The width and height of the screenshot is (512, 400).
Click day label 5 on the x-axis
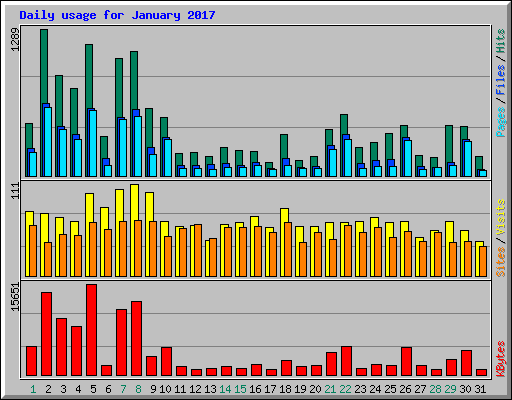coord(93,389)
